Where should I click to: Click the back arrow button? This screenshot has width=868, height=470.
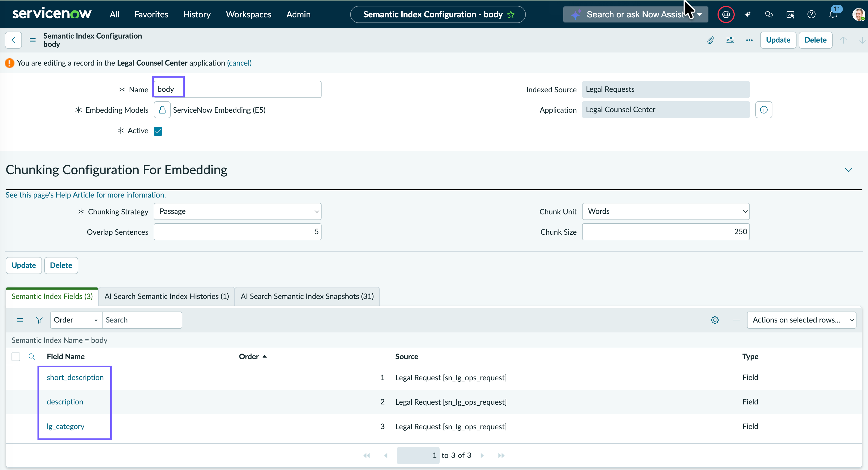tap(13, 40)
